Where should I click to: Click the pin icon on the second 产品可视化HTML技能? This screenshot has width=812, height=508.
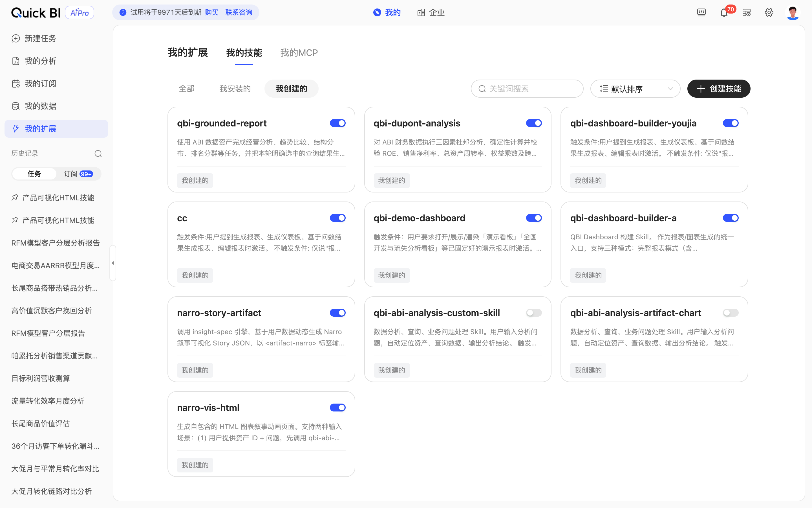pos(15,220)
